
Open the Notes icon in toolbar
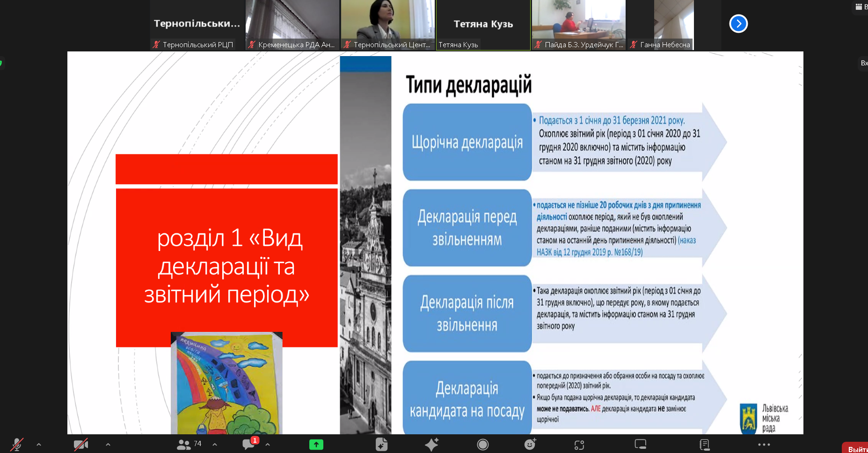(705, 445)
